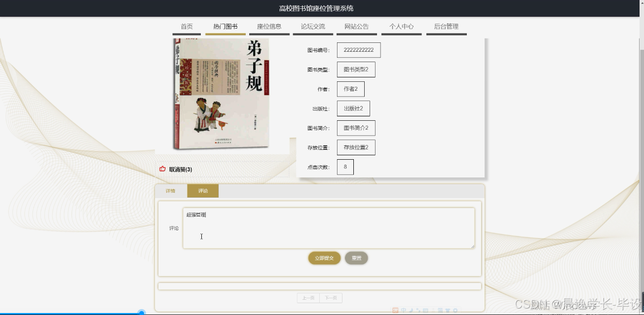
Task: Open the 座位信息 seat information page
Action: pyautogui.click(x=269, y=27)
